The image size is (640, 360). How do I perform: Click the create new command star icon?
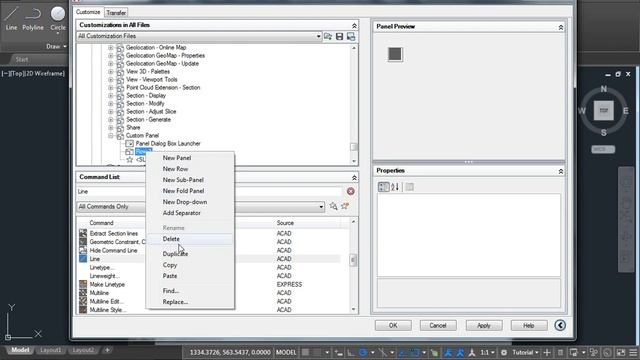coord(345,206)
